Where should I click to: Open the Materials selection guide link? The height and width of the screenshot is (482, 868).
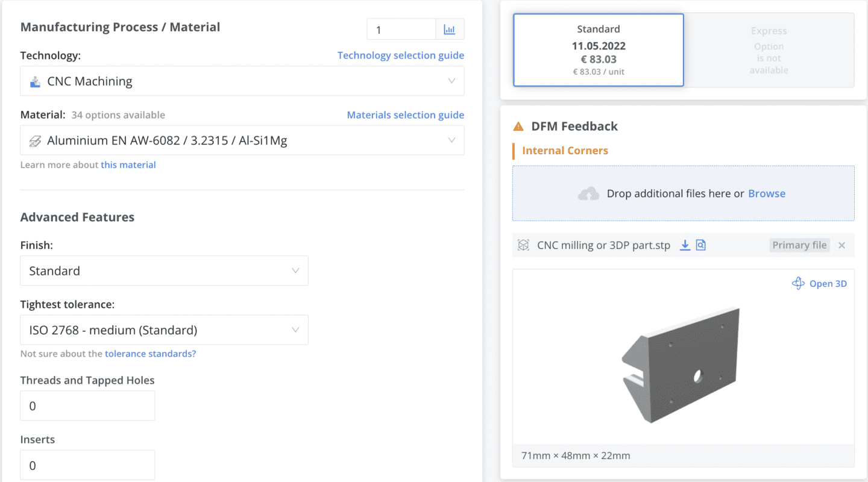[x=405, y=115]
